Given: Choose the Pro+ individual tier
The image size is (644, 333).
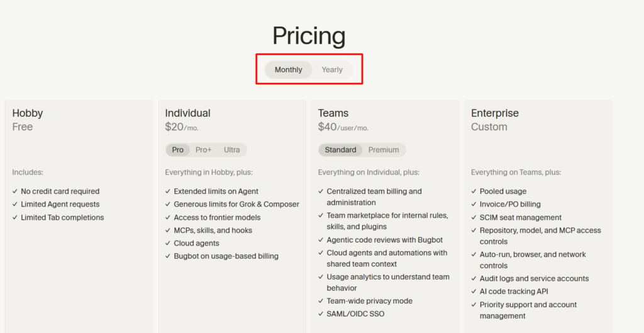Looking at the screenshot, I should 203,150.
